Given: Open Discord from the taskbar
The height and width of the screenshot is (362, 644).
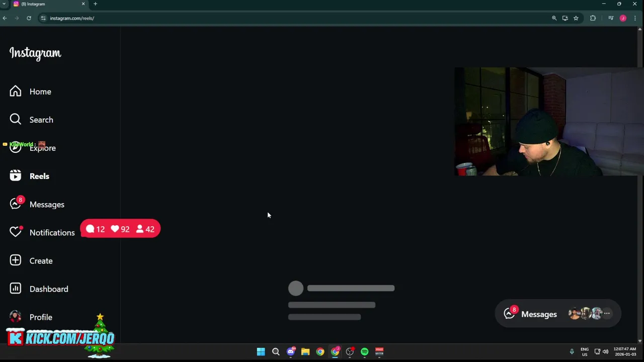Looking at the screenshot, I should tap(291, 351).
